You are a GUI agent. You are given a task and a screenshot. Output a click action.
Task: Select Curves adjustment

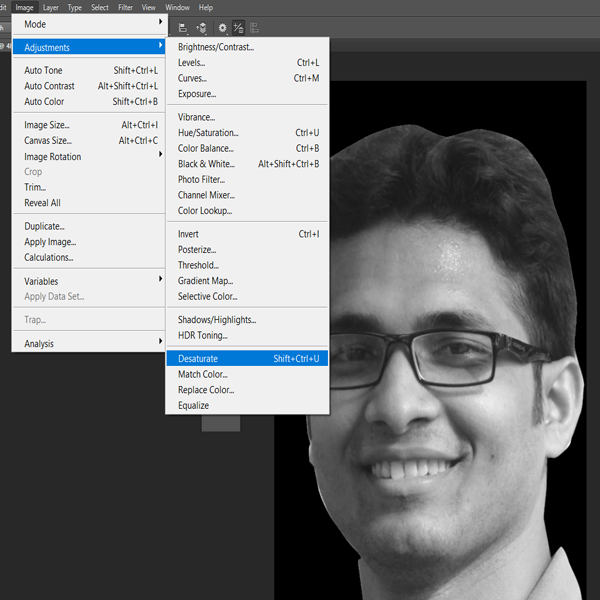coord(247,78)
